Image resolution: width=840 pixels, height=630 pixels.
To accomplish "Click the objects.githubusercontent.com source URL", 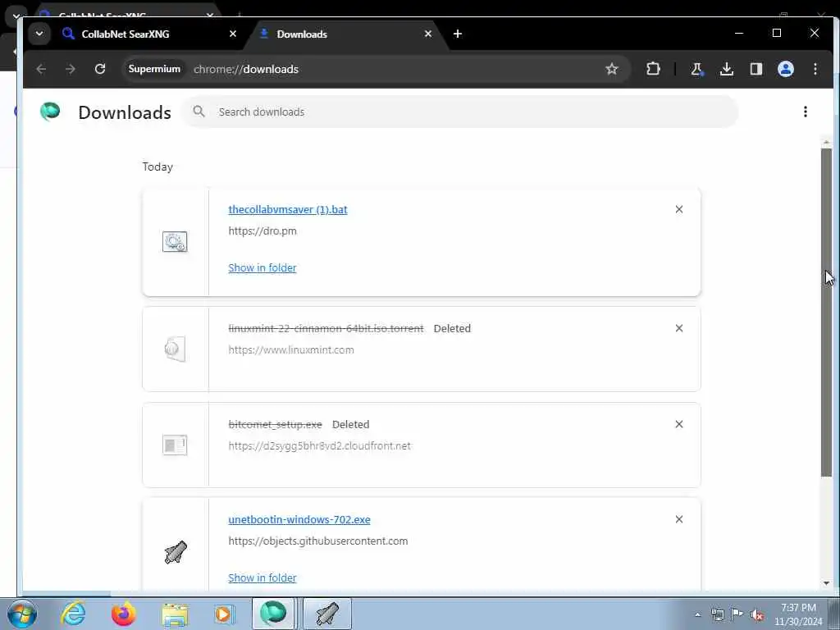I will point(318,541).
